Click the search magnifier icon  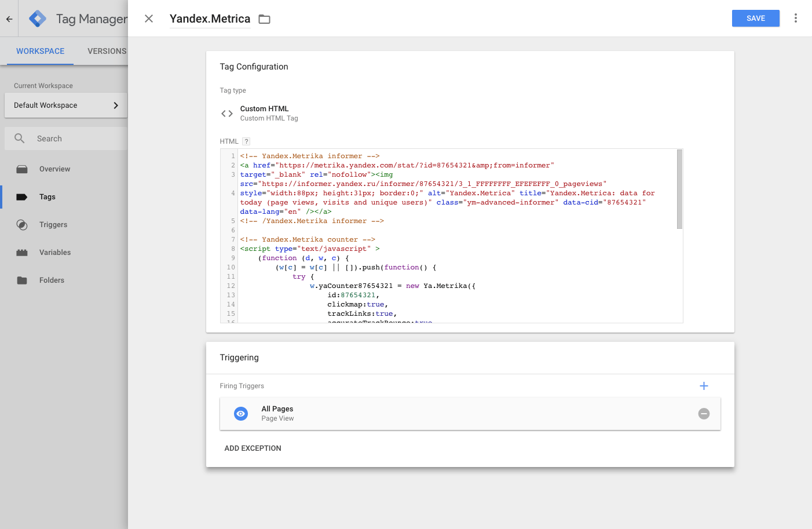tap(20, 138)
